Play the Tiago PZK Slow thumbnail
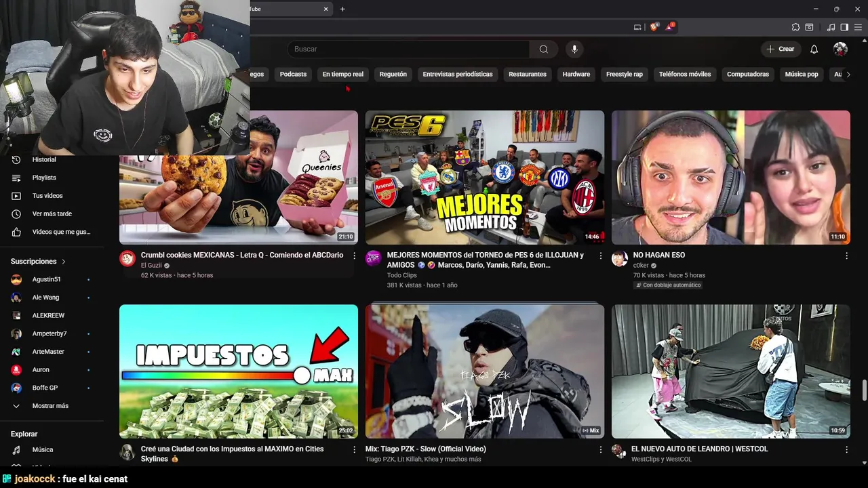868x488 pixels. point(485,371)
